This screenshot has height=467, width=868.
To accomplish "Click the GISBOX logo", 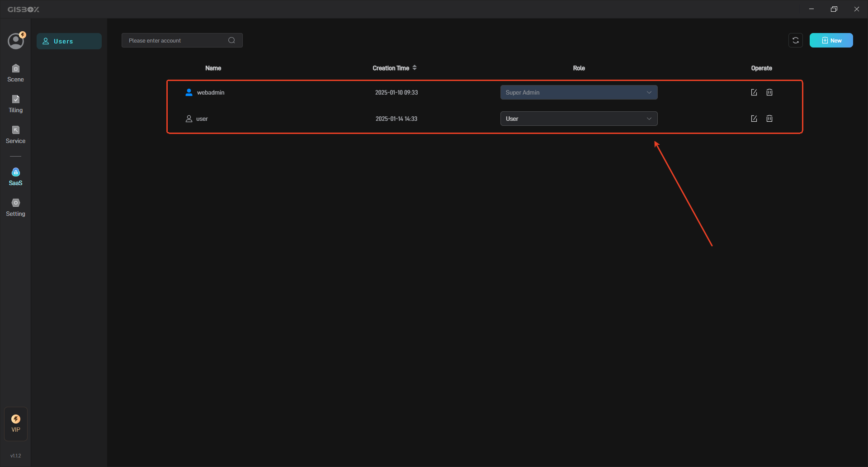I will pos(24,9).
